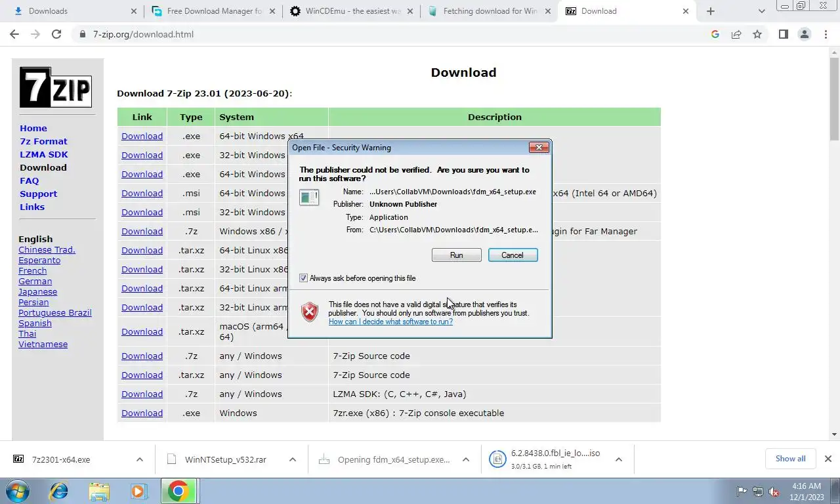
Task: Close the downloads bar
Action: (828, 459)
